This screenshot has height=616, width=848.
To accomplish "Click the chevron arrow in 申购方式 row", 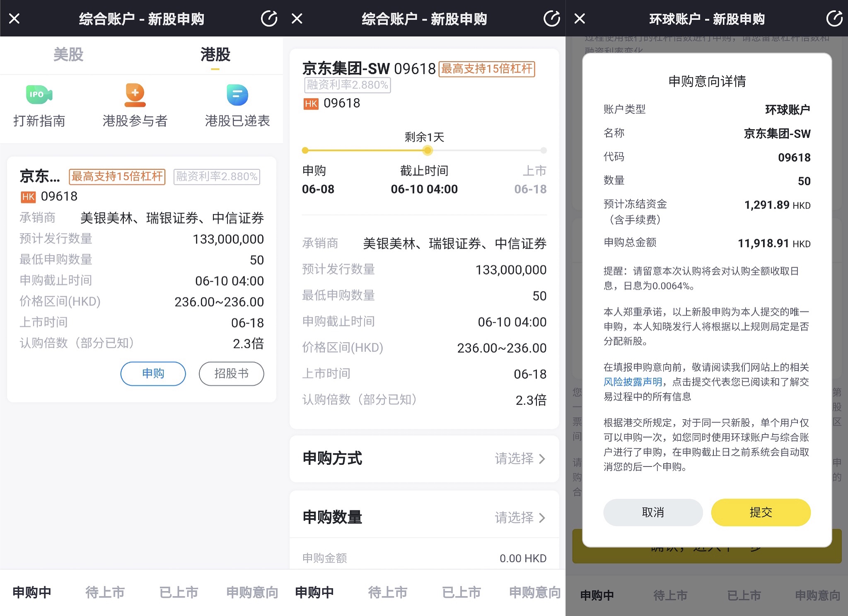I will [542, 459].
